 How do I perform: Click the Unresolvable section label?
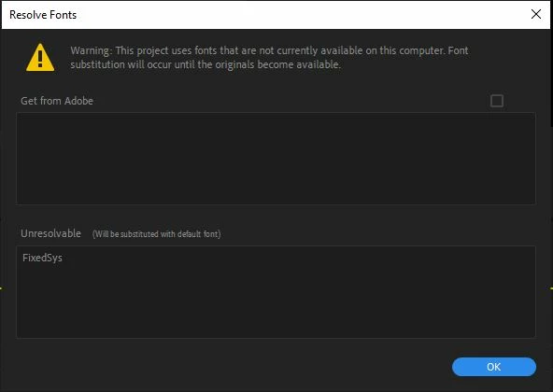[50, 233]
